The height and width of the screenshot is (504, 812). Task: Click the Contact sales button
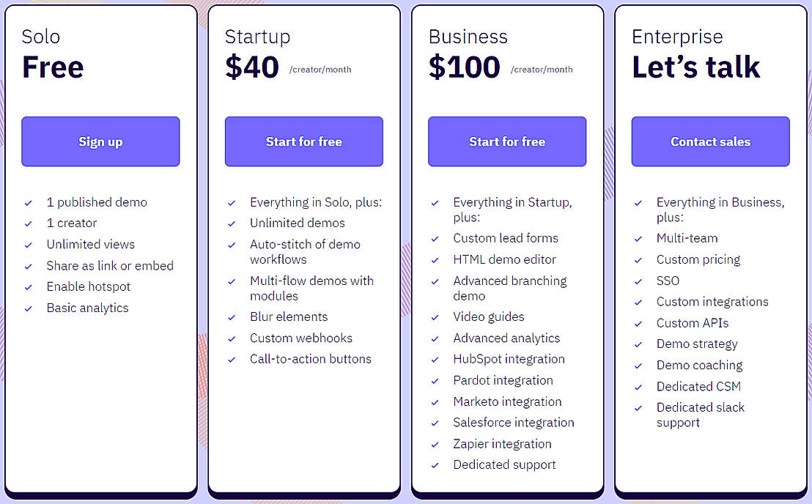[x=710, y=141]
